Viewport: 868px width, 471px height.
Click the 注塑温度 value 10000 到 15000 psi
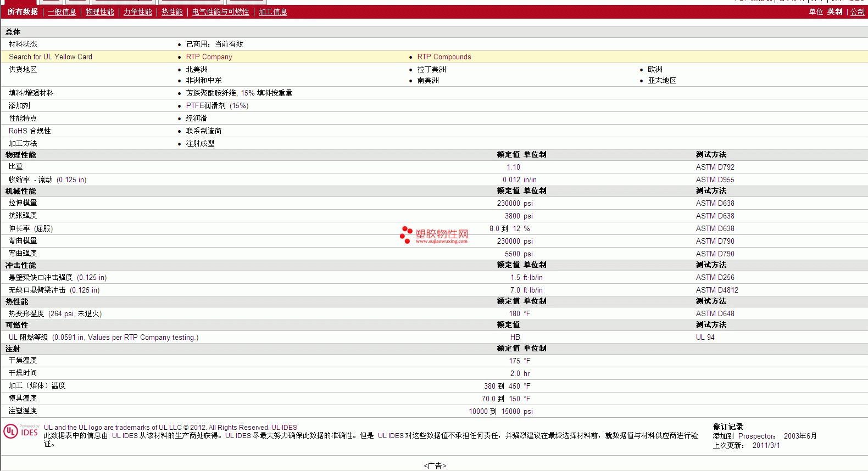coord(500,411)
